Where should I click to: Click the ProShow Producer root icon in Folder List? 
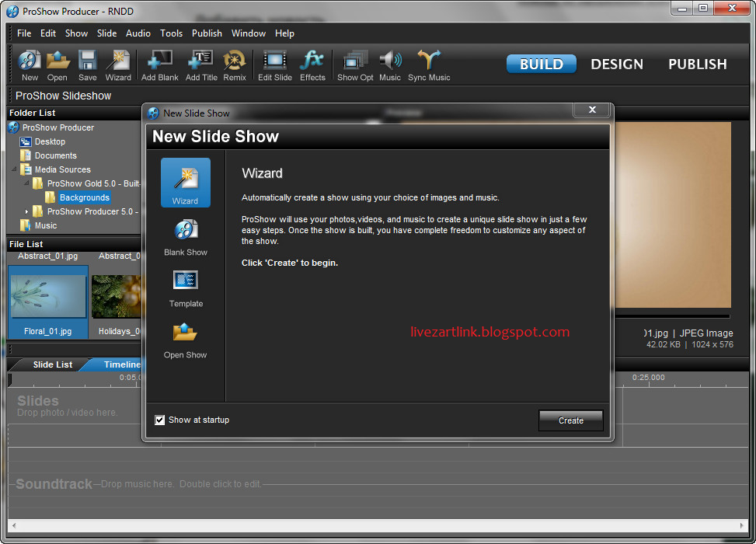(x=14, y=127)
